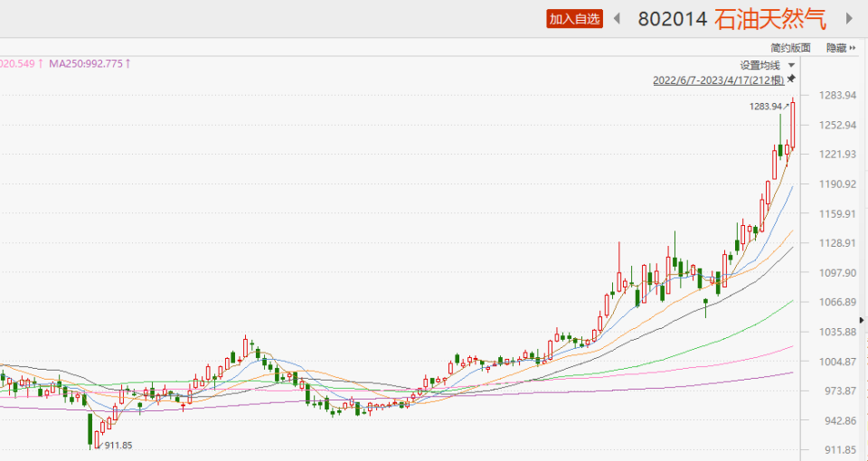Image resolution: width=868 pixels, height=461 pixels.
Task: Click the large green candle near 911.85
Action: [90, 428]
